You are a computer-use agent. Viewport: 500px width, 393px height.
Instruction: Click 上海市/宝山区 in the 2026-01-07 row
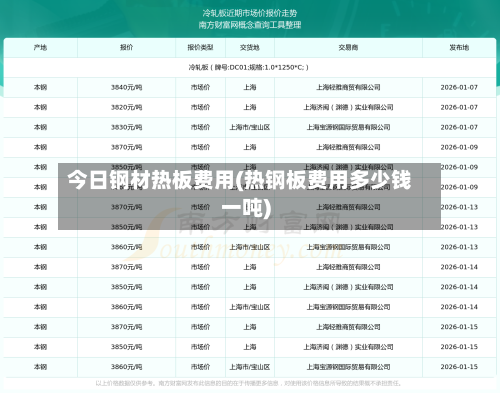click(x=250, y=127)
